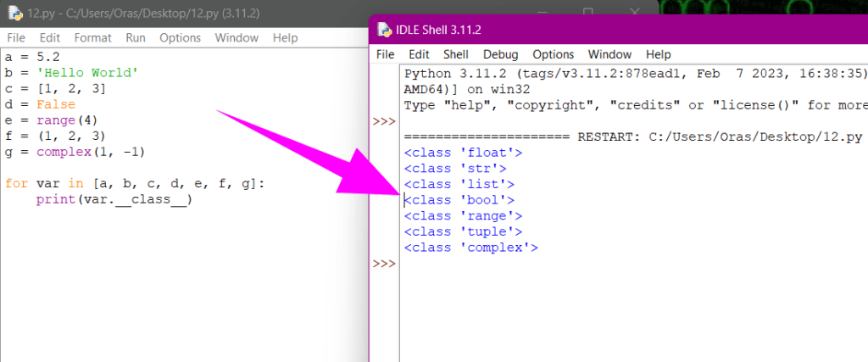
Task: Open the Help menu in IDLE Shell
Action: pyautogui.click(x=658, y=54)
